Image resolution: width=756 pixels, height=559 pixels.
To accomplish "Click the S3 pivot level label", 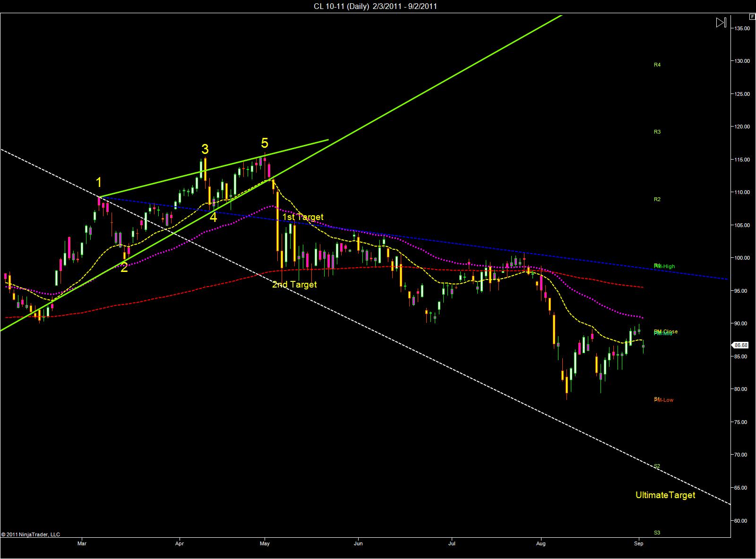I will click(x=657, y=533).
